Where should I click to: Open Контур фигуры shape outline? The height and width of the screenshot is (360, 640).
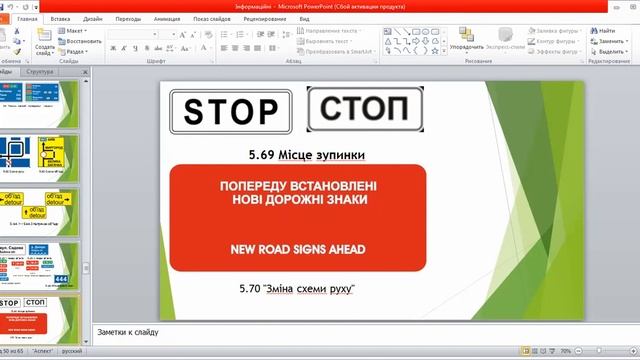tap(553, 41)
